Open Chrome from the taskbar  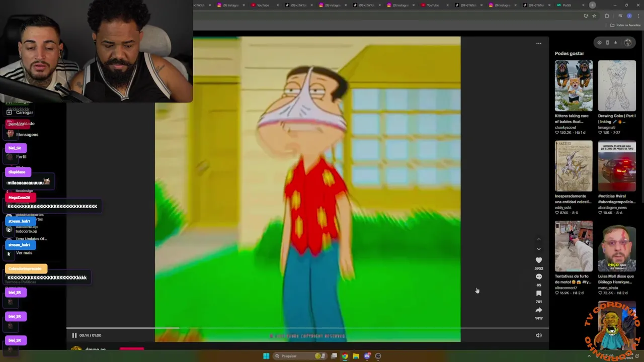click(345, 356)
